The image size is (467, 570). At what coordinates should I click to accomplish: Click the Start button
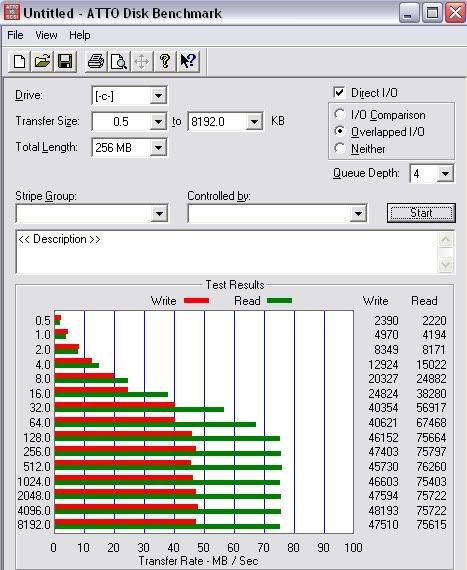click(421, 213)
